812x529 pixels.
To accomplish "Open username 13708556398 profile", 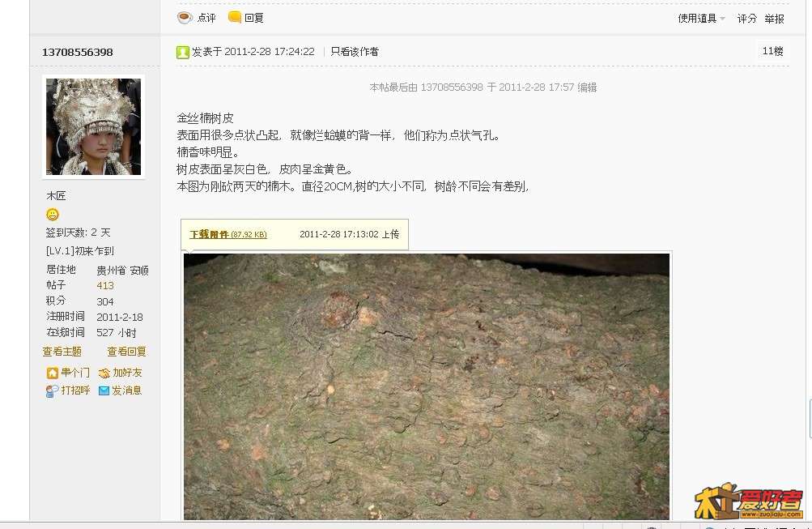I will (x=77, y=53).
